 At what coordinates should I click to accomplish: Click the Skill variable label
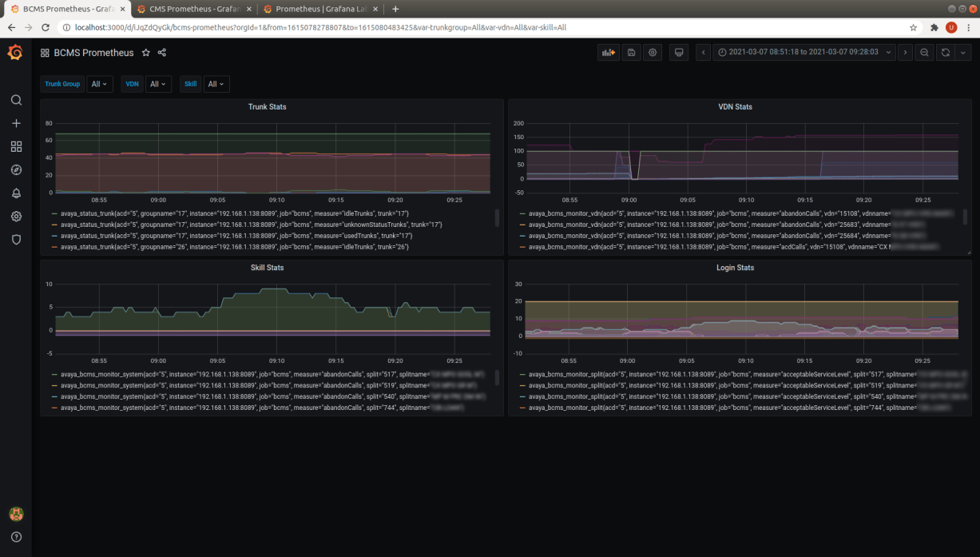[190, 84]
